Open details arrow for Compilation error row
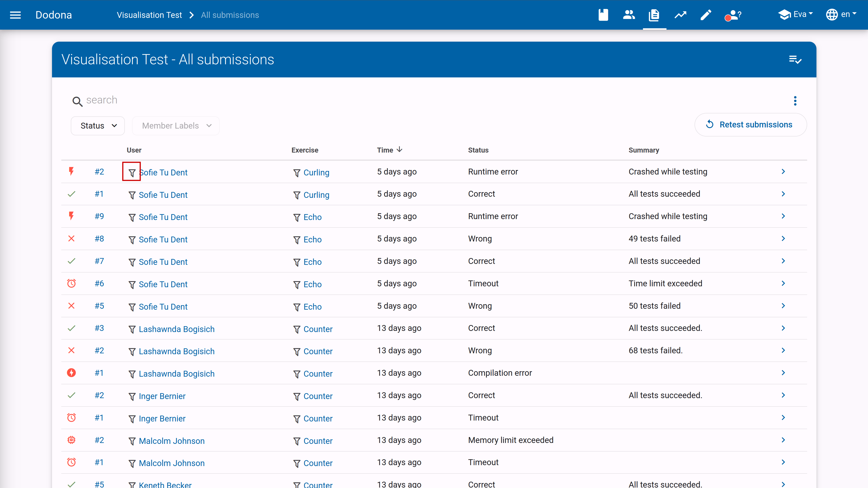This screenshot has height=488, width=868. pos(783,373)
